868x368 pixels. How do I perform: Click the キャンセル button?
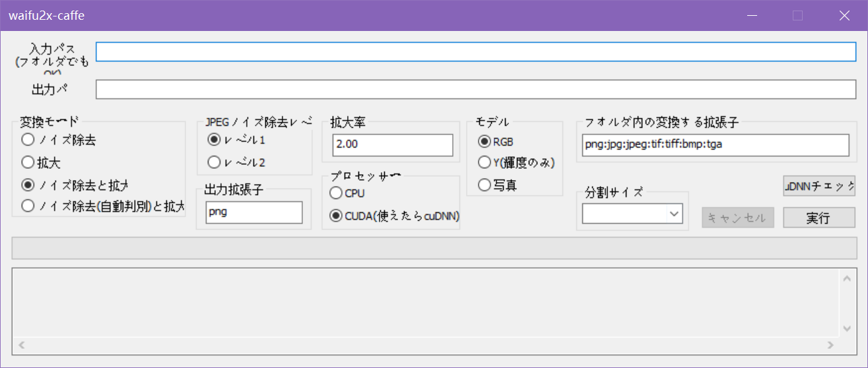(738, 218)
